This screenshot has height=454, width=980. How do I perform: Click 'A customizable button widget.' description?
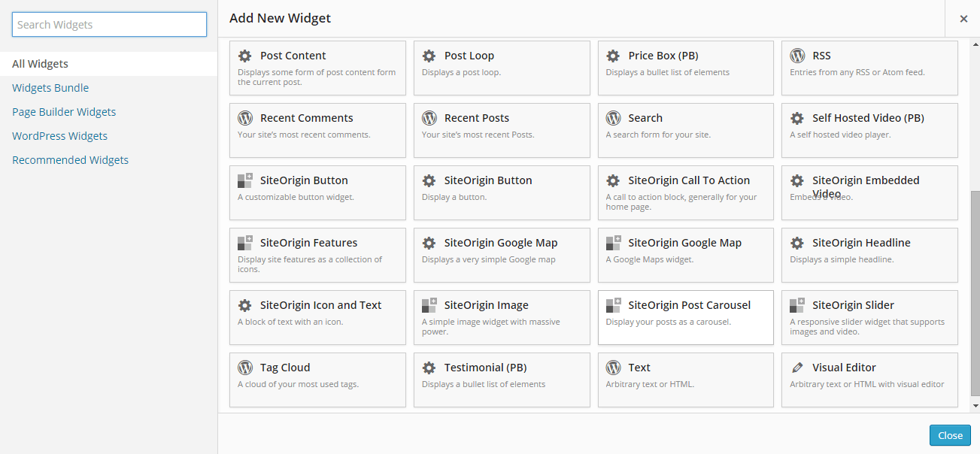pos(296,197)
